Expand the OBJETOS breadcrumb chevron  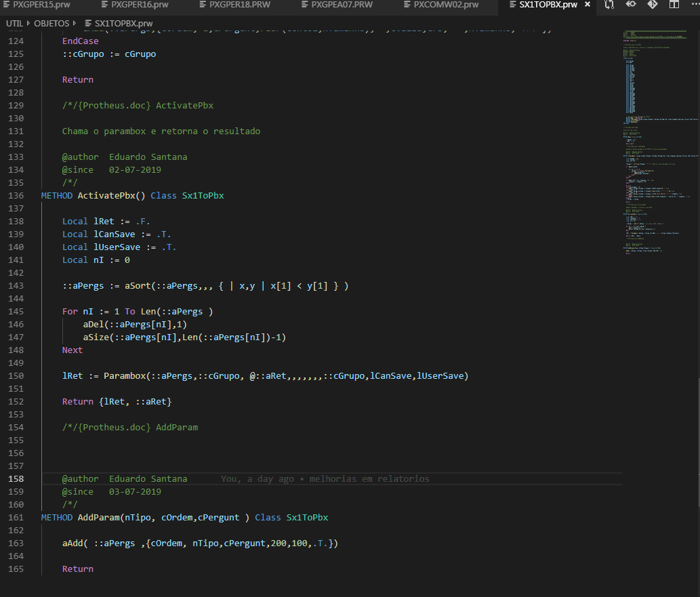point(75,22)
